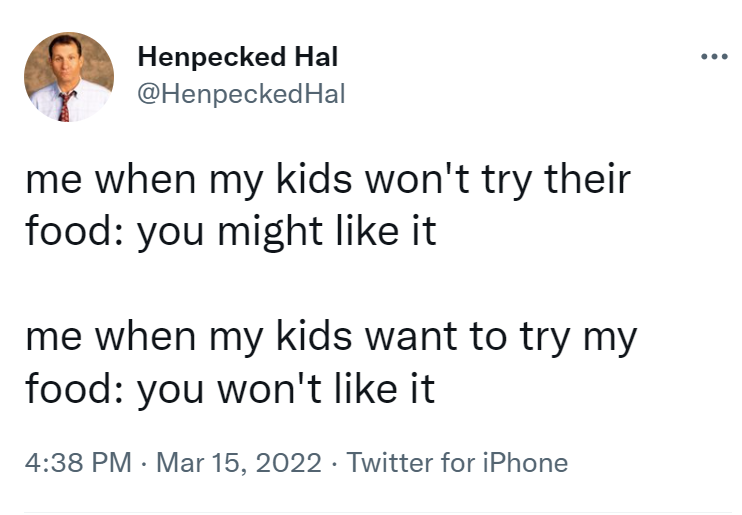Viewport: 742px width, 515px height.
Task: Click Henpecked Hal's profile picture
Action: point(69,77)
